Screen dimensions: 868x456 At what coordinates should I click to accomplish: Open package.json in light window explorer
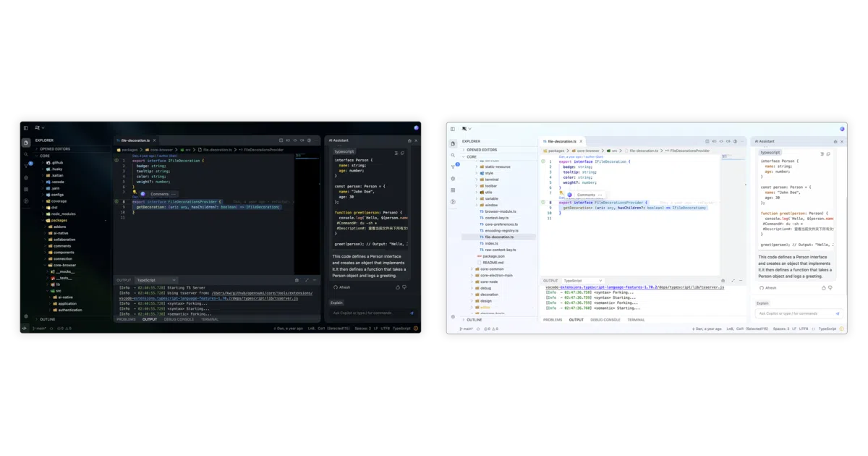click(x=494, y=256)
